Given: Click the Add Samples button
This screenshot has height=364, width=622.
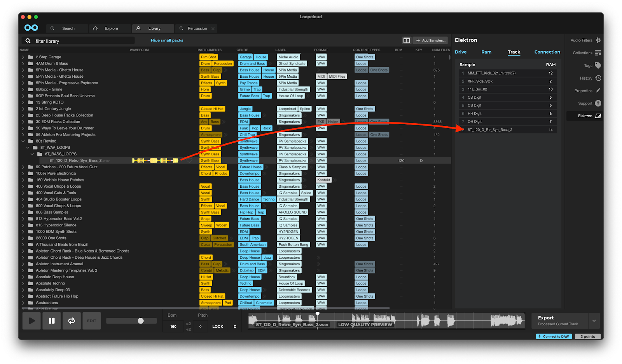Looking at the screenshot, I should point(431,40).
